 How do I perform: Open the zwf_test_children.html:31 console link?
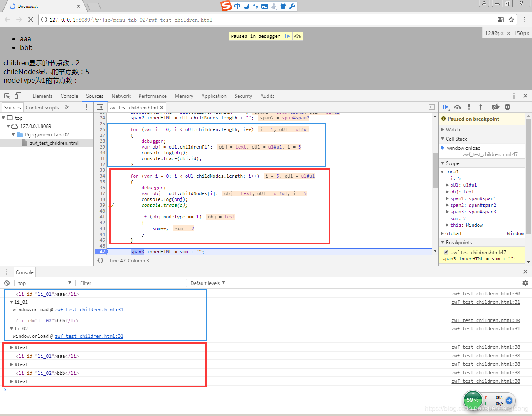point(89,310)
